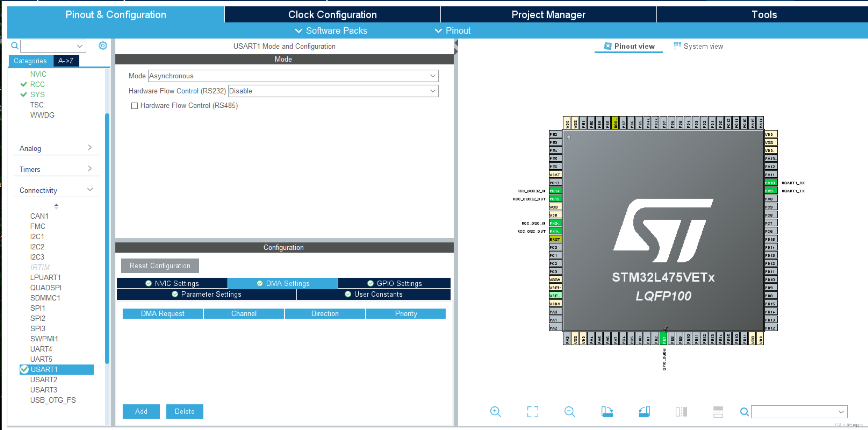The height and width of the screenshot is (430, 868).
Task: Select USART2 in the connectivity list
Action: pyautogui.click(x=43, y=380)
